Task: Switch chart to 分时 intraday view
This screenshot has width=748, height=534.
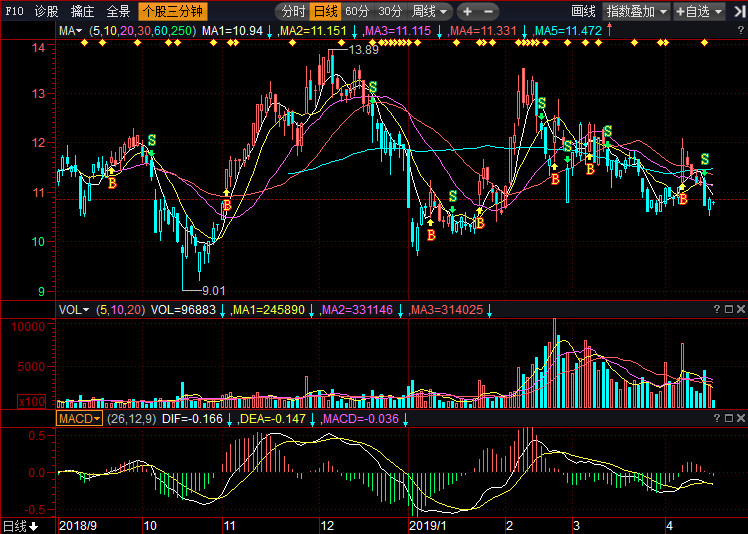Action: point(292,12)
